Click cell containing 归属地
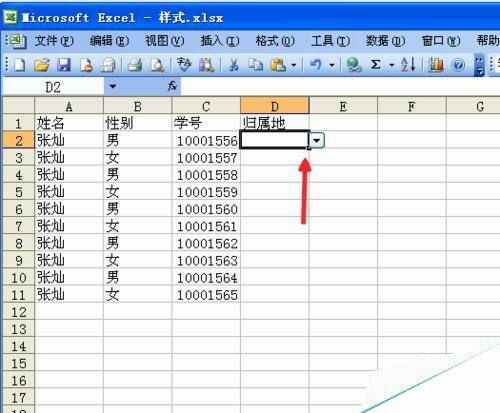Viewport: 500px width, 413px height. click(x=275, y=123)
